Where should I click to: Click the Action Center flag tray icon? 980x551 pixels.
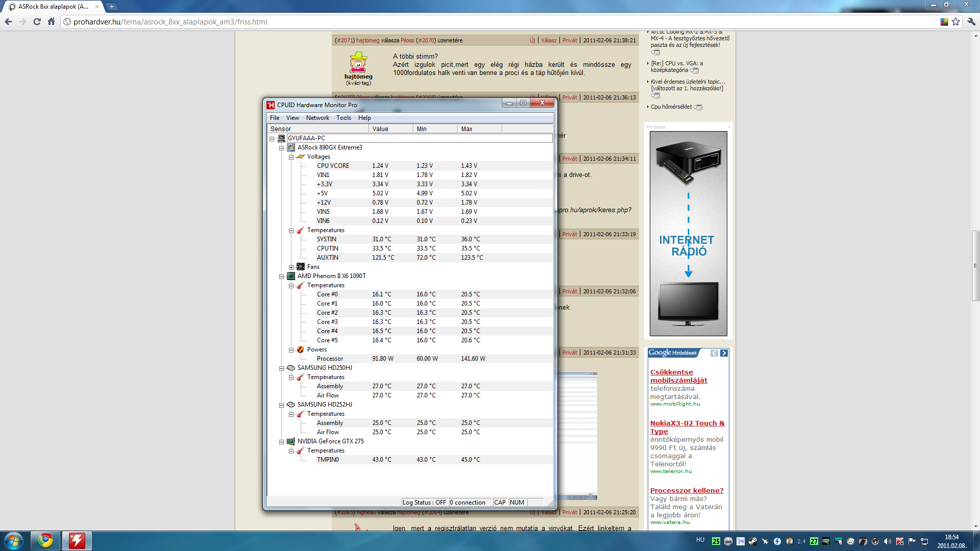912,541
